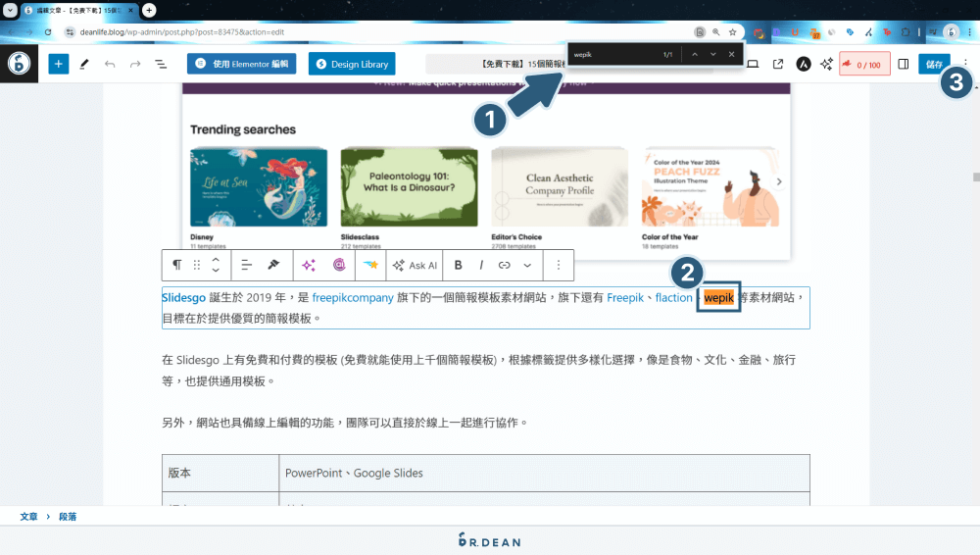980x555 pixels.
Task: Click 文章 in the bottom breadcrumb
Action: pos(28,516)
